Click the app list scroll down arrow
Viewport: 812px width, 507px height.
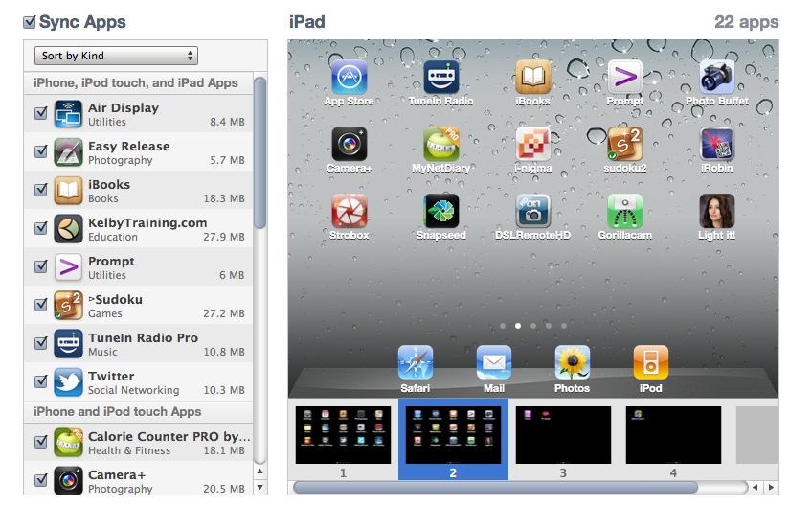(x=259, y=487)
